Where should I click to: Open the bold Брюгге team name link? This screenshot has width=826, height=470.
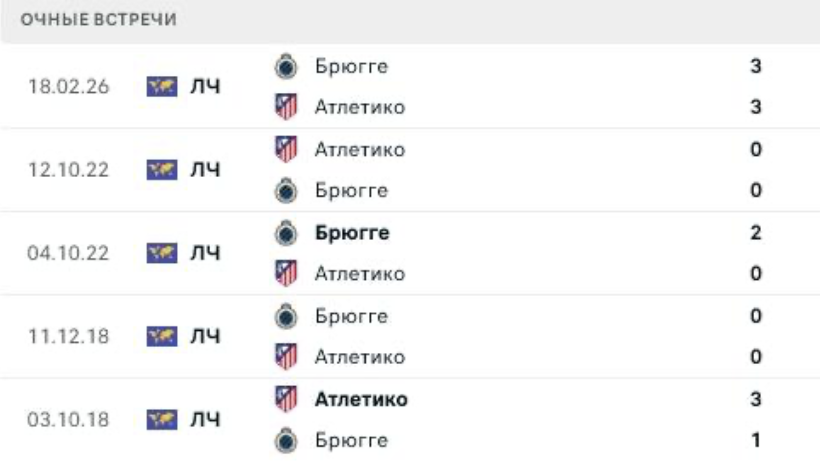tap(352, 233)
